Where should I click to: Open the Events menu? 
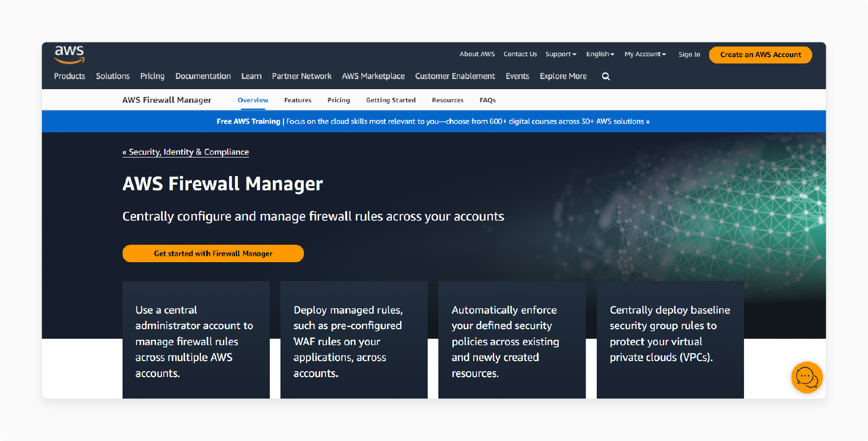tap(517, 76)
